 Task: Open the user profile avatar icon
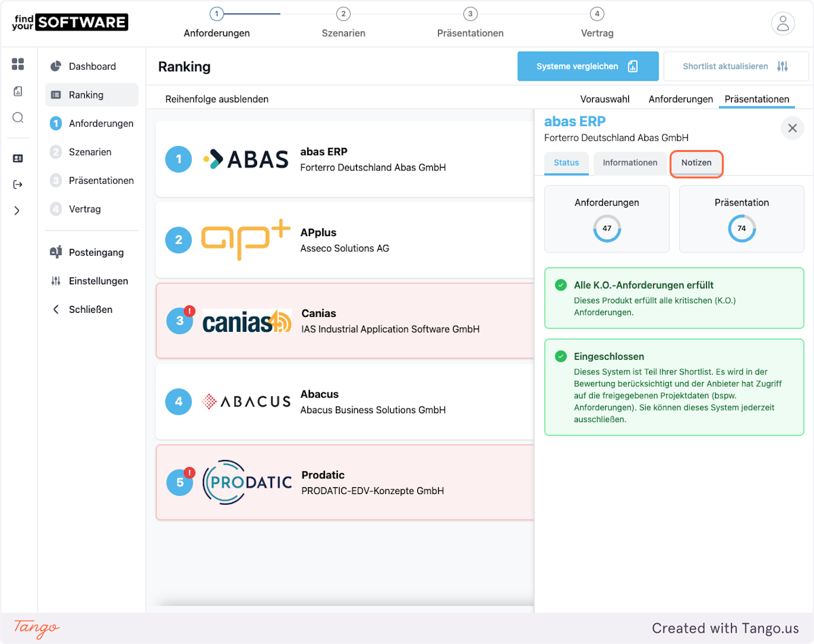tap(782, 24)
